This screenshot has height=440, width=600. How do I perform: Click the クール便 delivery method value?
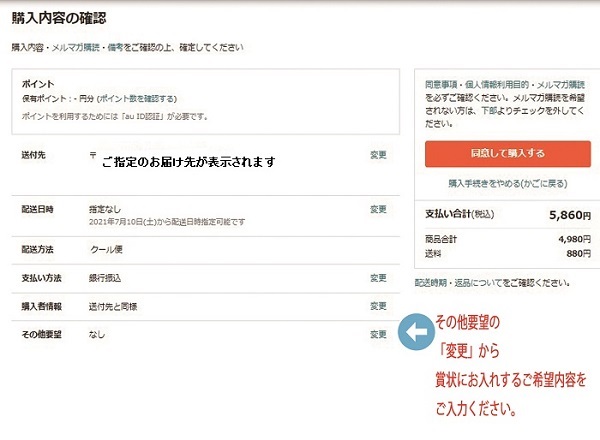pos(105,249)
